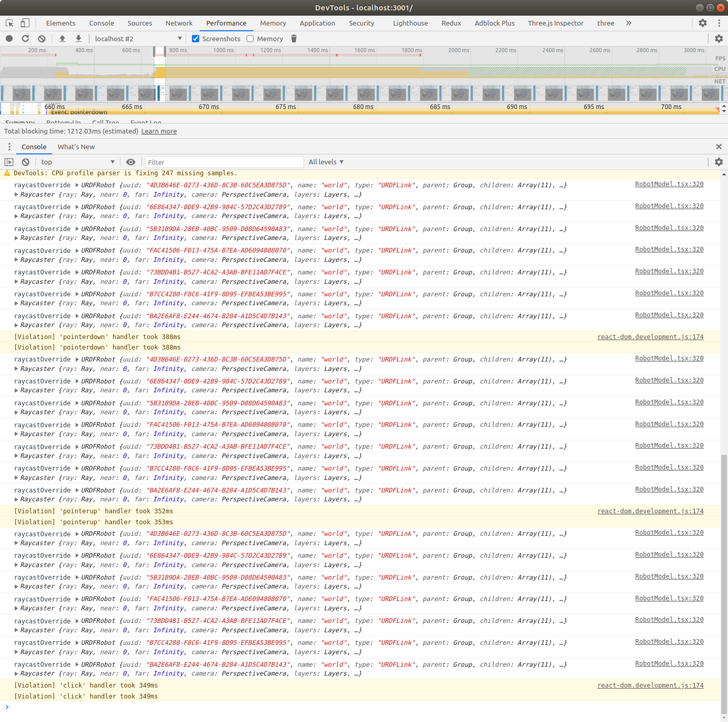This screenshot has height=722, width=728.
Task: Open the Application tab
Action: (x=317, y=23)
